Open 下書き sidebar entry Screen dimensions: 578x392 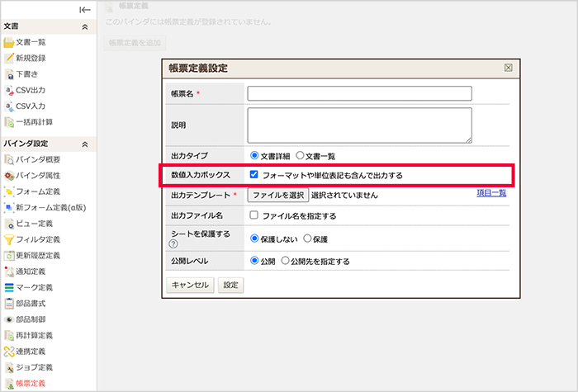pos(27,74)
